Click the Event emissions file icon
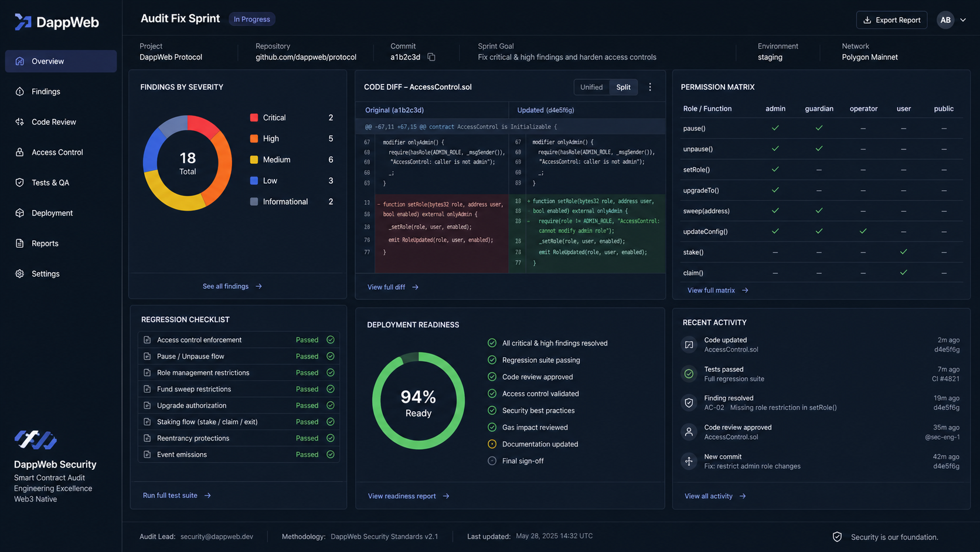The height and width of the screenshot is (552, 980). (148, 455)
